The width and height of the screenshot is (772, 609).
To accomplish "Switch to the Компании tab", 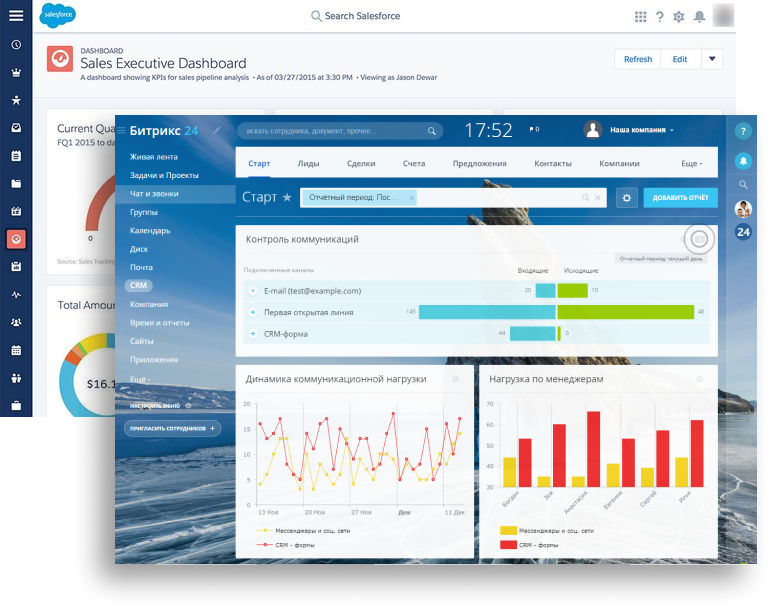I will click(x=619, y=163).
